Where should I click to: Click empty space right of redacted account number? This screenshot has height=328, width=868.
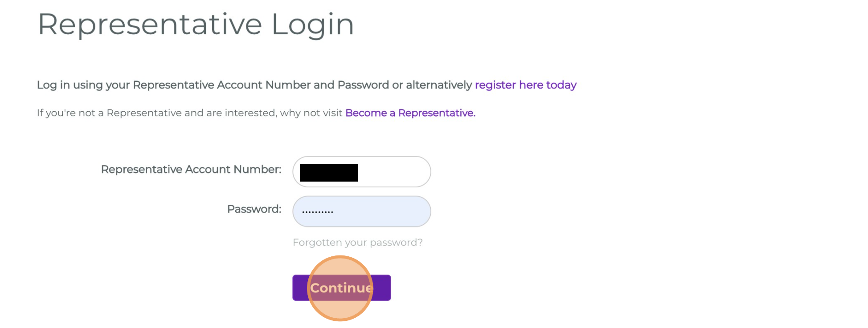coord(394,172)
